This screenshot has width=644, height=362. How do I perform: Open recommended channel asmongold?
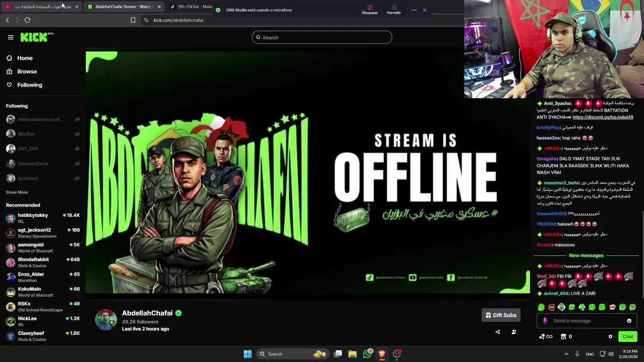tap(43, 247)
